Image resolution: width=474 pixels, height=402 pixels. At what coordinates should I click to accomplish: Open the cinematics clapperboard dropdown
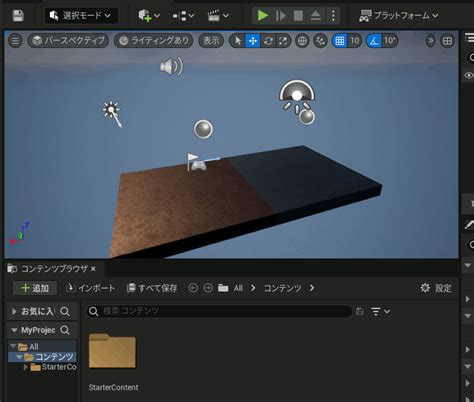(218, 15)
